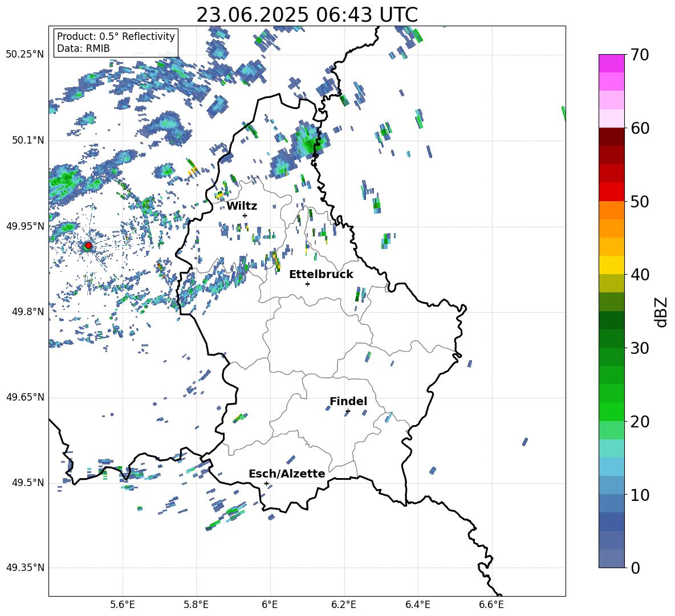Click the bright green colorbar segment above 20
The width and height of the screenshot is (675, 616).
(611, 411)
